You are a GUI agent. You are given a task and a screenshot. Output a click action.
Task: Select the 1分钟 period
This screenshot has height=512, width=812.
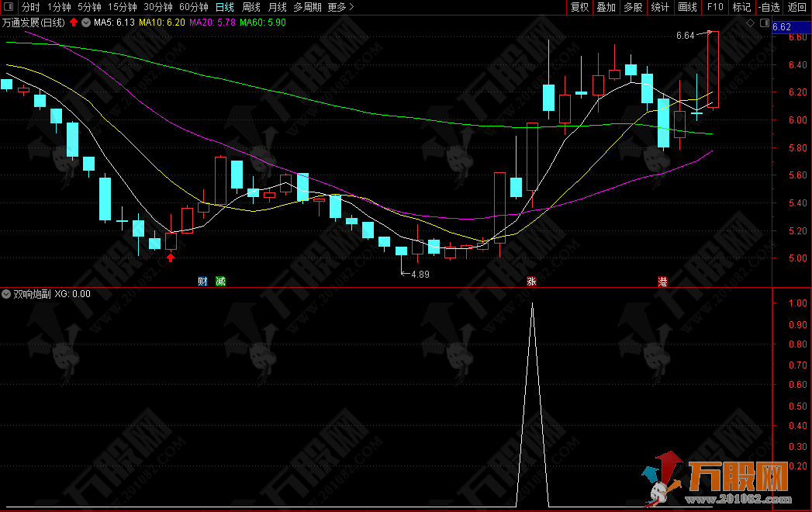point(59,7)
